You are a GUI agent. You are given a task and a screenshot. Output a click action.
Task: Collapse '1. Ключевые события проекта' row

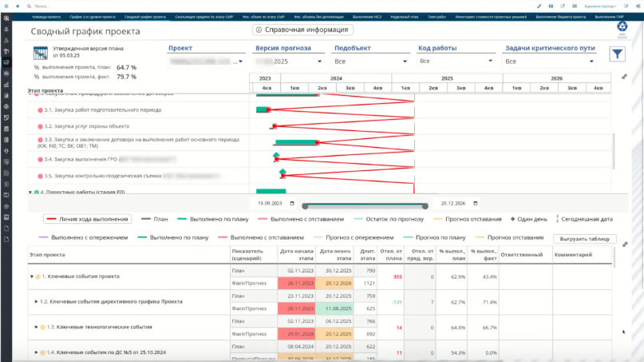click(x=32, y=276)
